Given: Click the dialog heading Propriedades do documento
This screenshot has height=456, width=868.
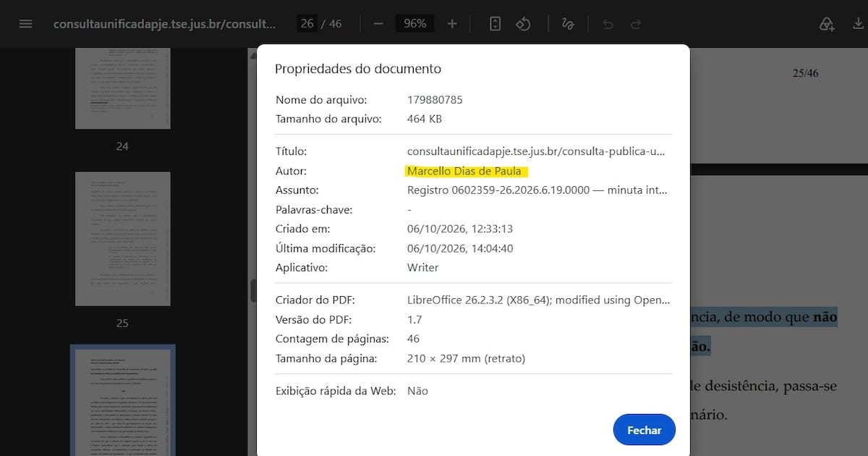Looking at the screenshot, I should (x=358, y=69).
